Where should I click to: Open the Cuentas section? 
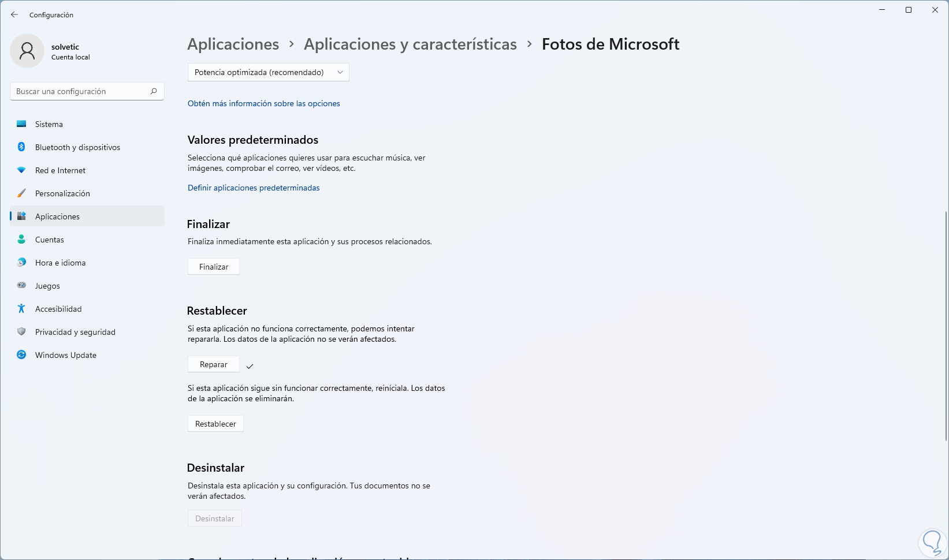coord(87,240)
